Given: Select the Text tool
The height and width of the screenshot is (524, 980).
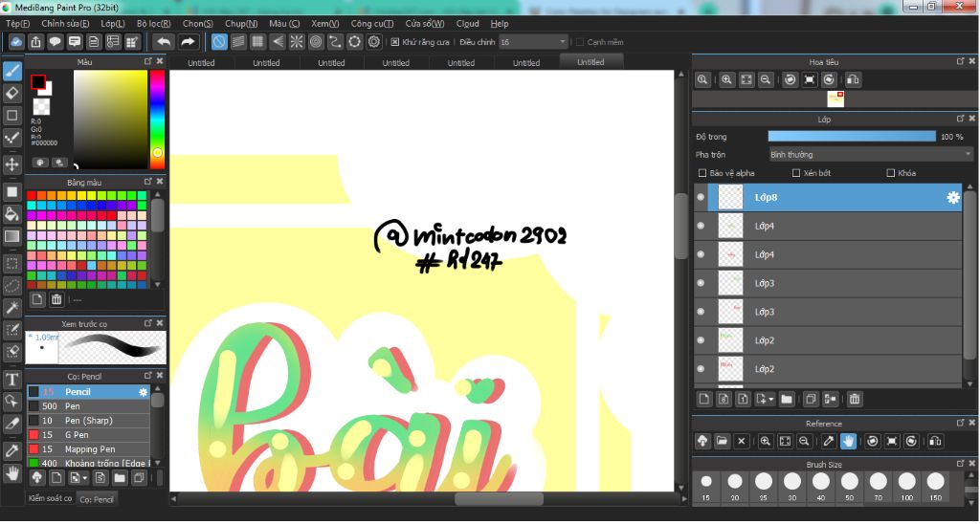Looking at the screenshot, I should [x=11, y=379].
